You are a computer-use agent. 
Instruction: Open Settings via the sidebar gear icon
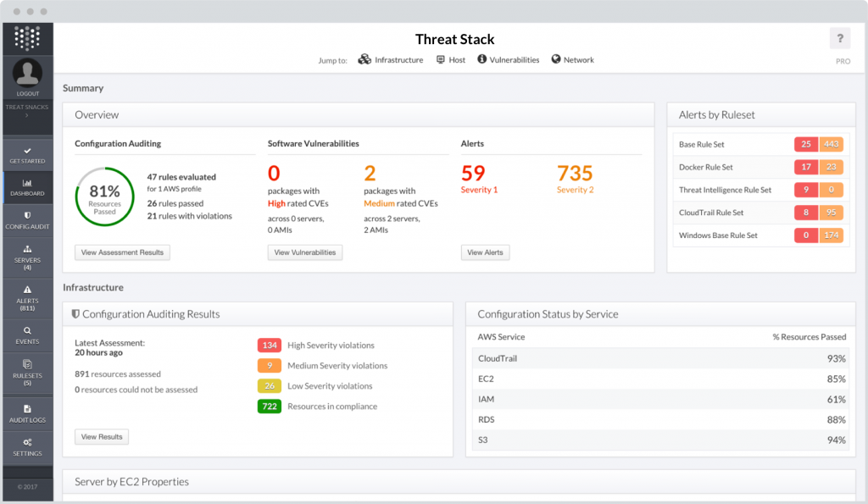[27, 447]
